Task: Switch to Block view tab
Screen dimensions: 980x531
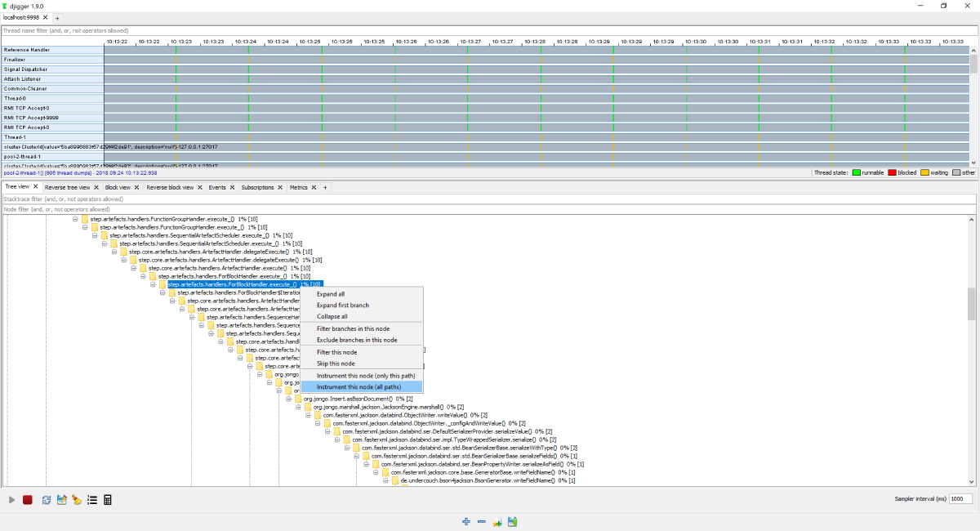Action: (x=118, y=187)
